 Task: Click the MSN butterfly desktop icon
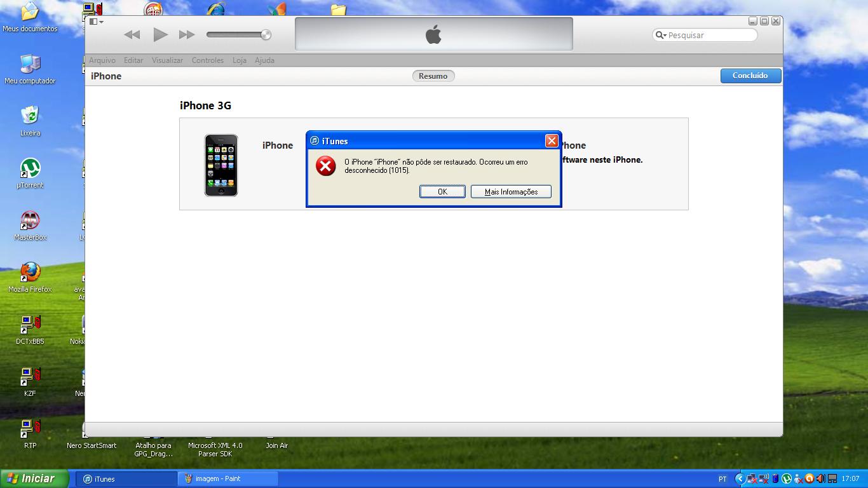coord(277,9)
